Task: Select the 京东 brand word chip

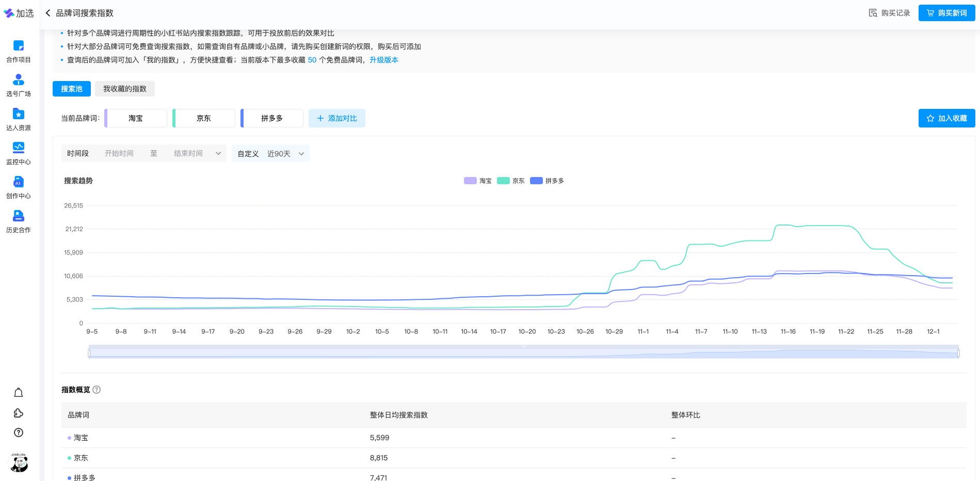Action: point(204,118)
